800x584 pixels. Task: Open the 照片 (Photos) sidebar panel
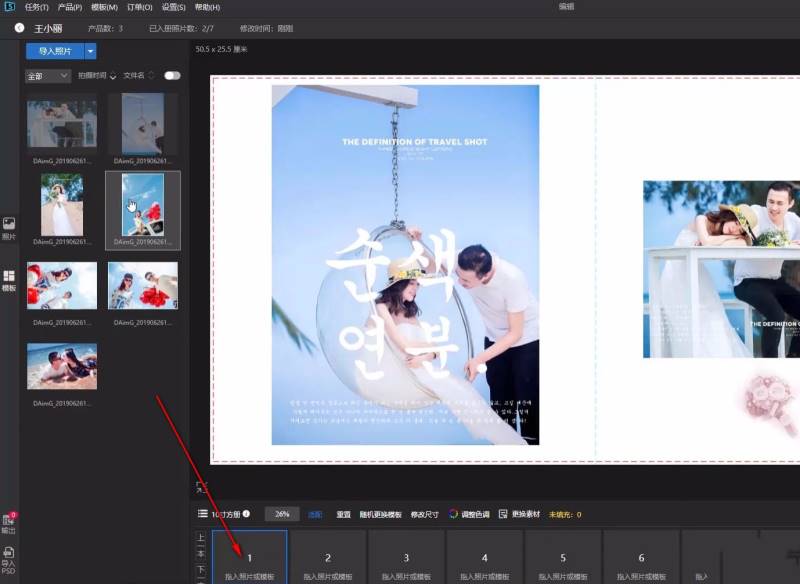pos(9,228)
